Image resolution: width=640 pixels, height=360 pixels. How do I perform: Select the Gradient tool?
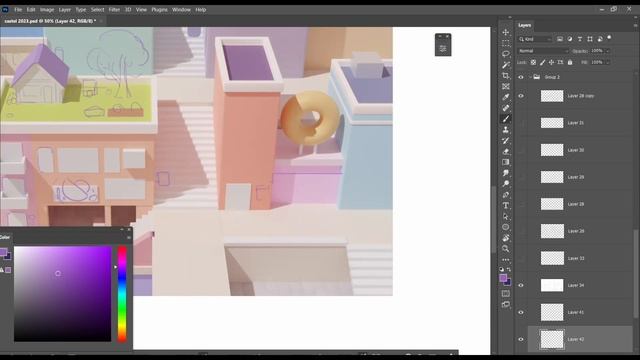(x=506, y=162)
